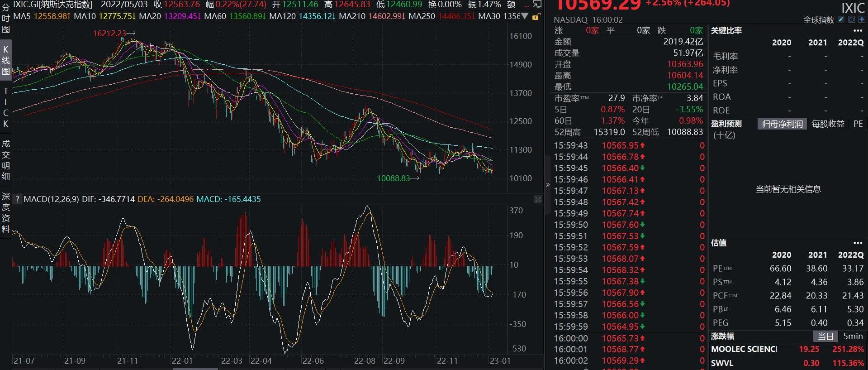
Task: Click the horizontal chart scrollbar thumb
Action: point(195,369)
